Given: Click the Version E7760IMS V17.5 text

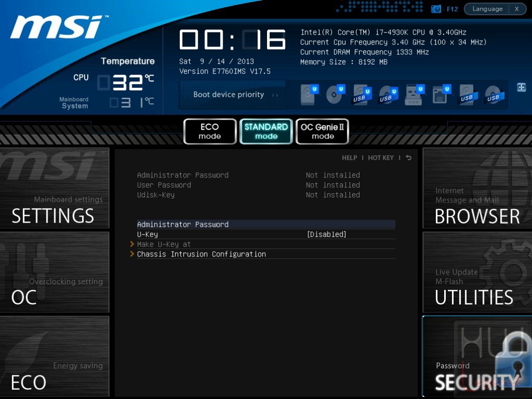Looking at the screenshot, I should (225, 71).
